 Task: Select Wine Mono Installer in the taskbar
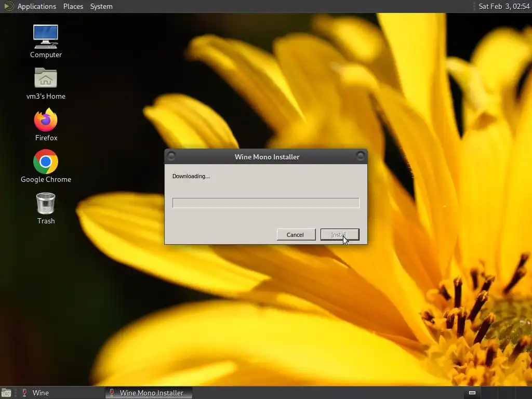pos(149,393)
